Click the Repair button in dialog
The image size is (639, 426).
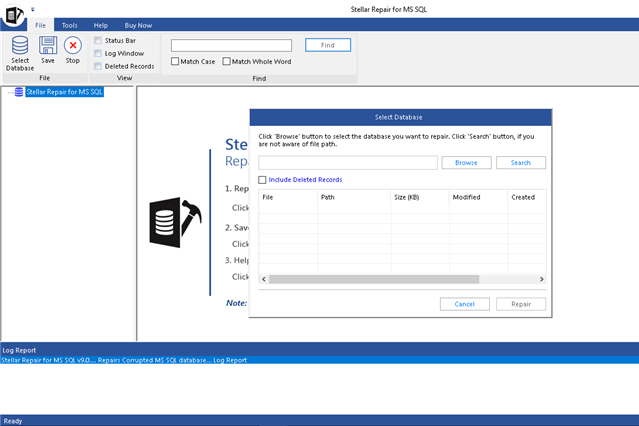pyautogui.click(x=521, y=304)
